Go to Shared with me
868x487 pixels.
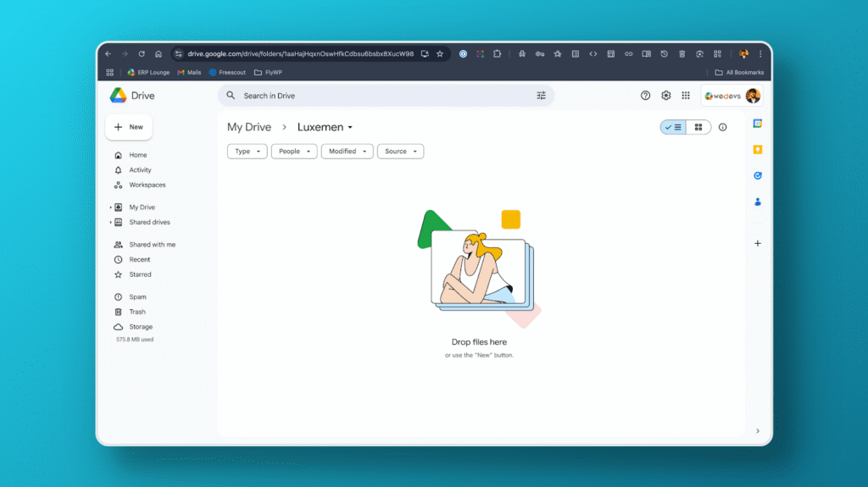[x=152, y=245]
